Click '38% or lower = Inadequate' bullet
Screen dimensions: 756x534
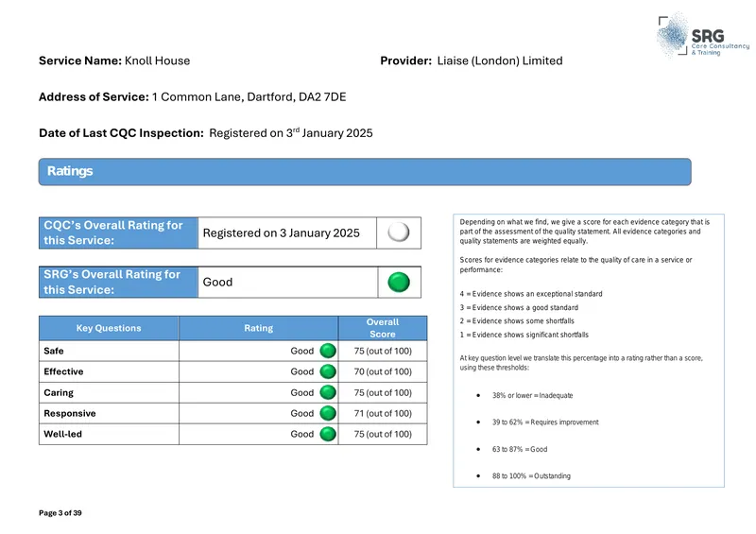click(x=532, y=396)
